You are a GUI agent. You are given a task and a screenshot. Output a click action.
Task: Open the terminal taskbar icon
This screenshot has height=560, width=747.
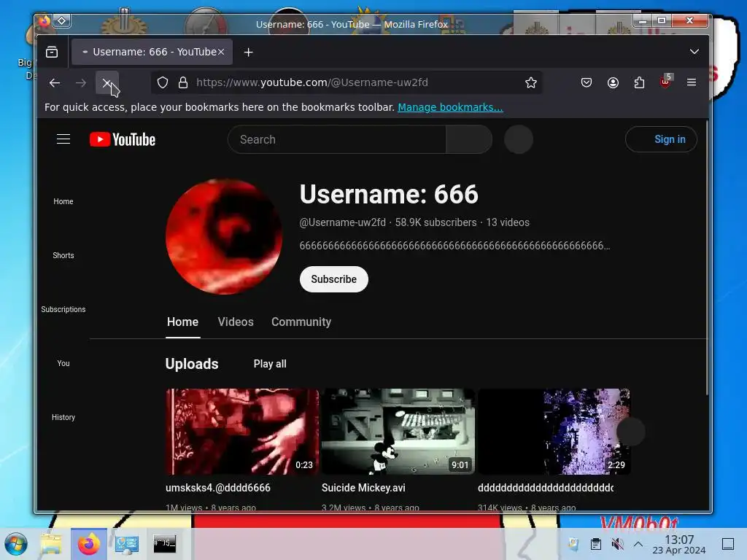click(x=164, y=543)
